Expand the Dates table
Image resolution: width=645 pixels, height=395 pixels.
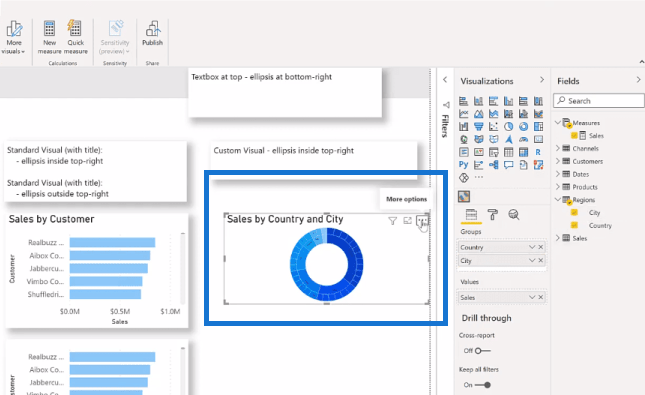pos(558,174)
